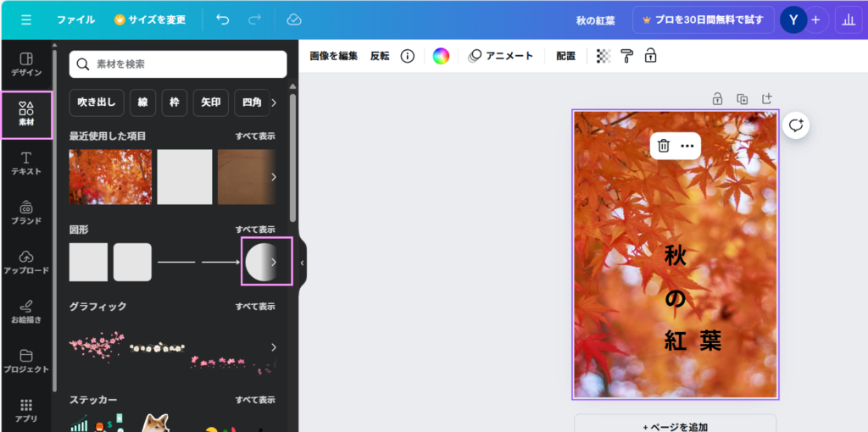The height and width of the screenshot is (432, 868).
Task: Open the three-dot more options menu
Action: tap(687, 146)
